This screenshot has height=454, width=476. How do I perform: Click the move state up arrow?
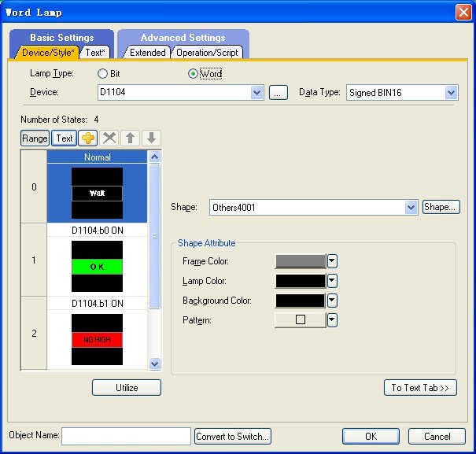131,138
